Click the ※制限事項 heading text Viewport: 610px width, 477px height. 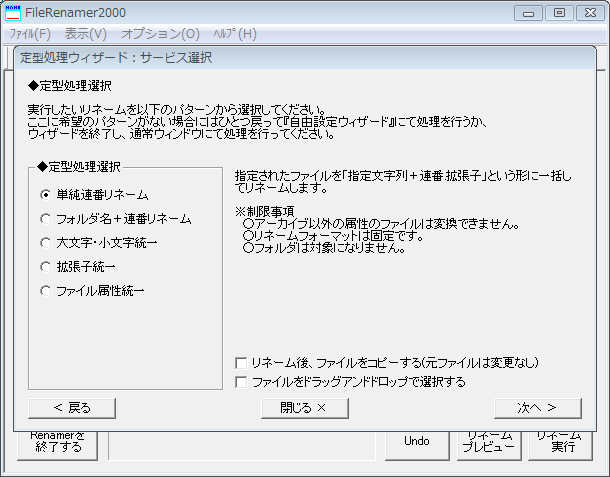tap(265, 212)
